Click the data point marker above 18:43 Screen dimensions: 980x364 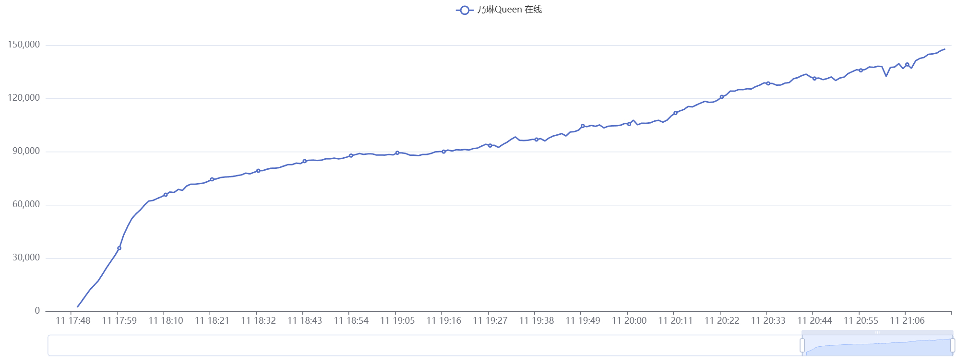(305, 161)
